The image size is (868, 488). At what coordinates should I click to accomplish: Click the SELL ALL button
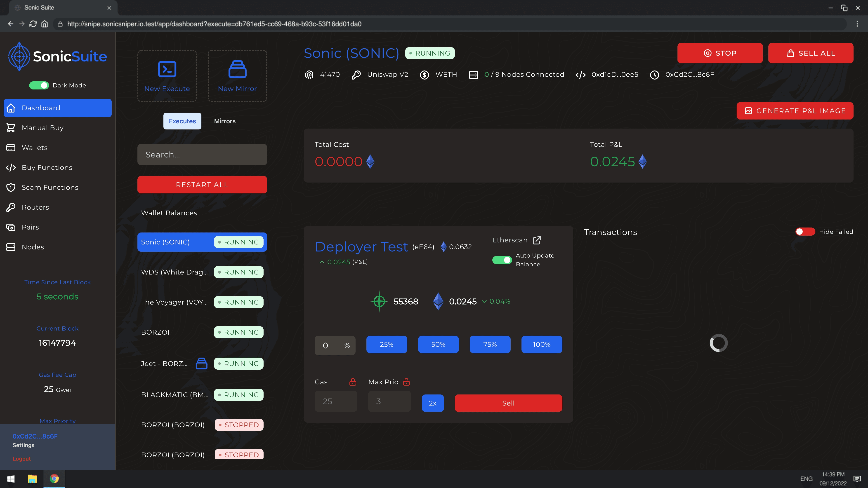click(x=811, y=53)
